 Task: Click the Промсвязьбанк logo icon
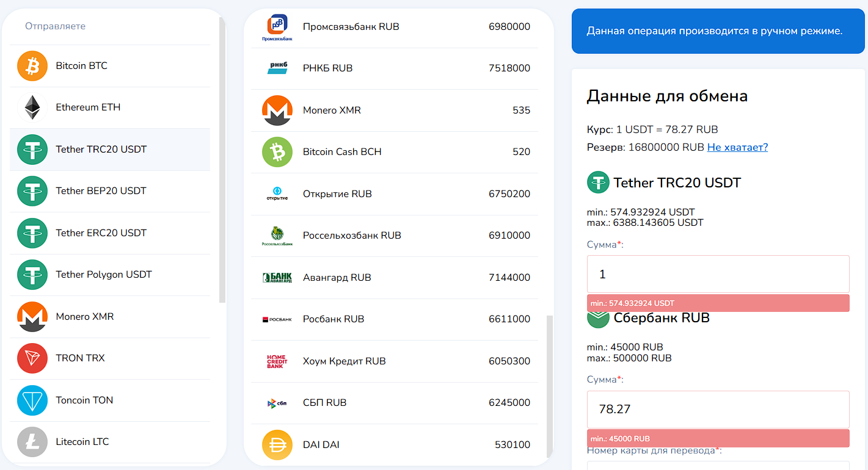pyautogui.click(x=277, y=27)
